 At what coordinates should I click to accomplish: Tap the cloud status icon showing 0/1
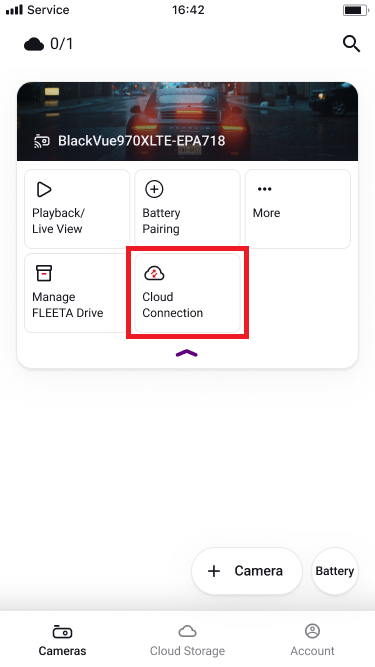pyautogui.click(x=34, y=44)
